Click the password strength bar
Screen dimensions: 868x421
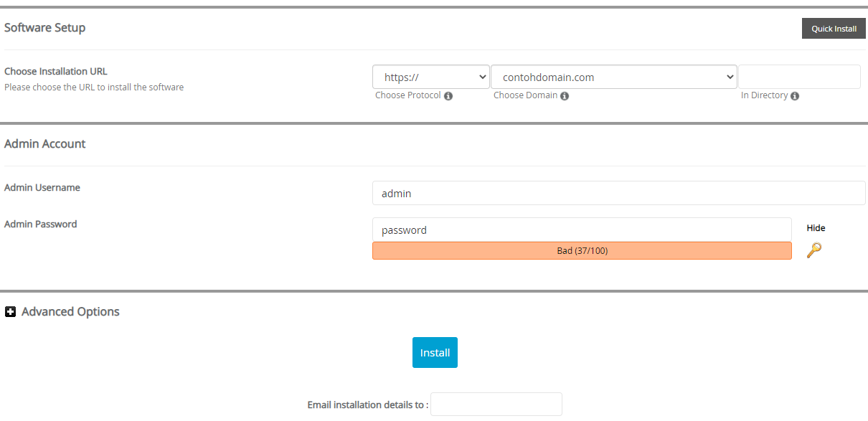581,251
